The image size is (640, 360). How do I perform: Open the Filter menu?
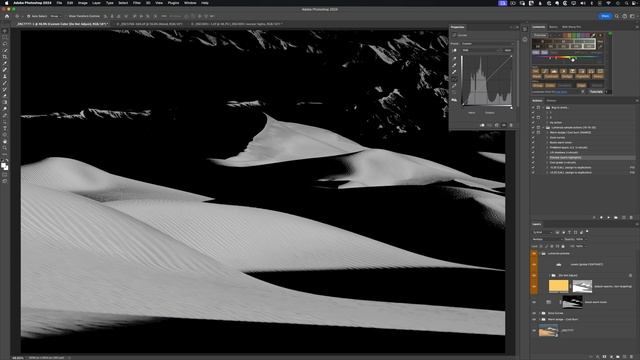tap(137, 3)
